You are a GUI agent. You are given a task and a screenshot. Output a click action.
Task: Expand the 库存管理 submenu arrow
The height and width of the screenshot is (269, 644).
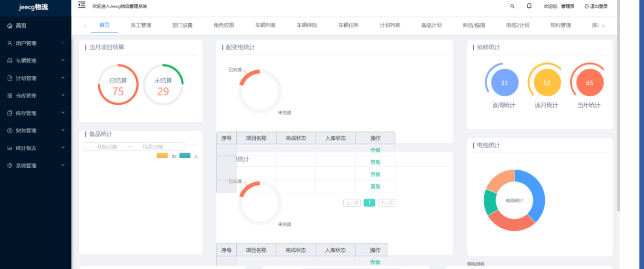[63, 113]
